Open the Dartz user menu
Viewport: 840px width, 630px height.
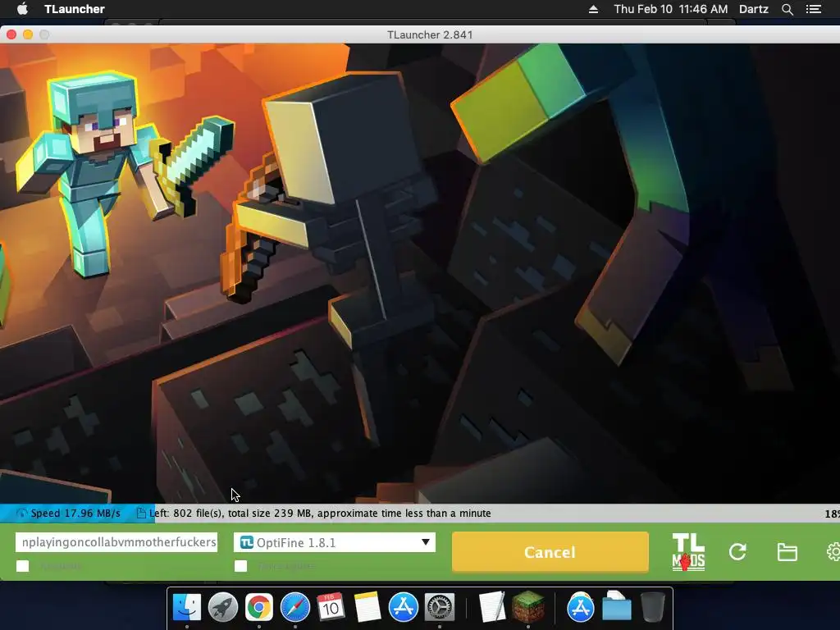click(754, 9)
